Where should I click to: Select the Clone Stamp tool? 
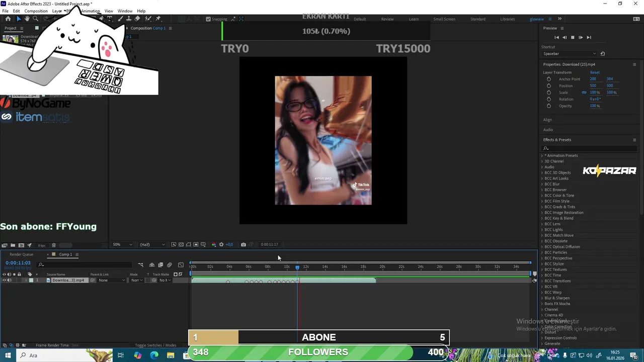[129, 19]
